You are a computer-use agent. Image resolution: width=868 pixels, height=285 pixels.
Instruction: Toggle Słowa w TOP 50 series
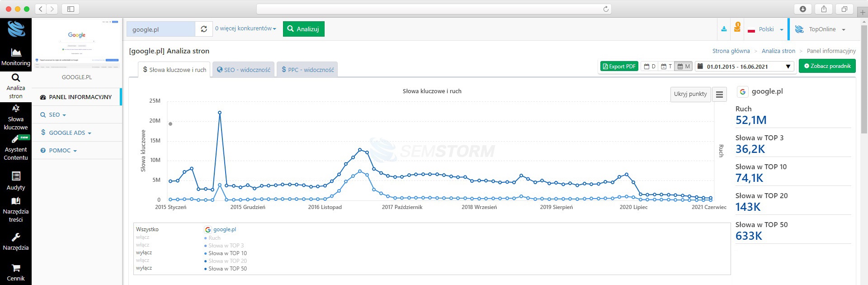pos(226,269)
